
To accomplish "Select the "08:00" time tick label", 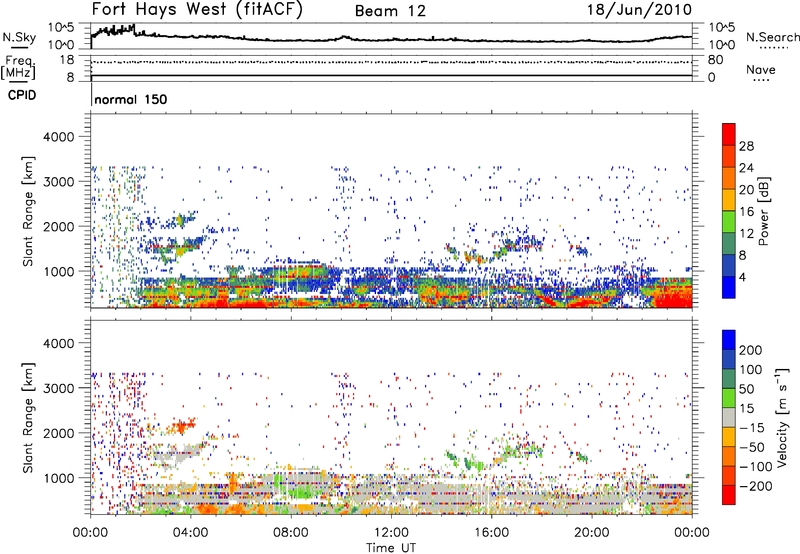I will coord(291,533).
